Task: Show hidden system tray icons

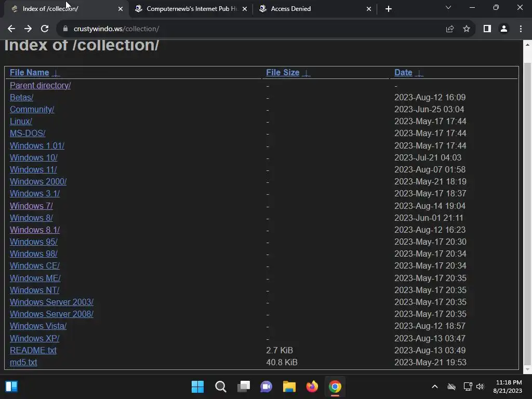Action: click(x=435, y=387)
